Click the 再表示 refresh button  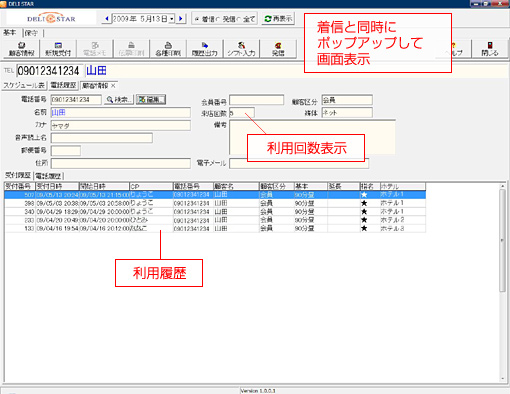[x=278, y=19]
